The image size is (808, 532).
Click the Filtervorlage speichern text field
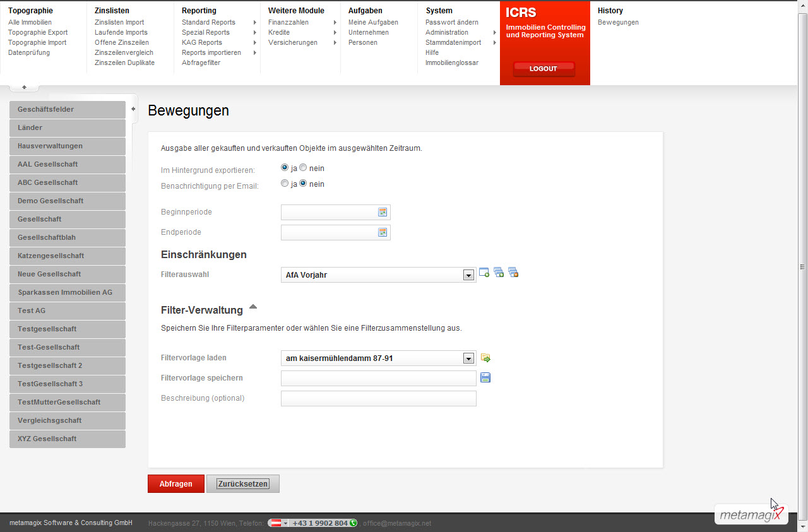(378, 378)
